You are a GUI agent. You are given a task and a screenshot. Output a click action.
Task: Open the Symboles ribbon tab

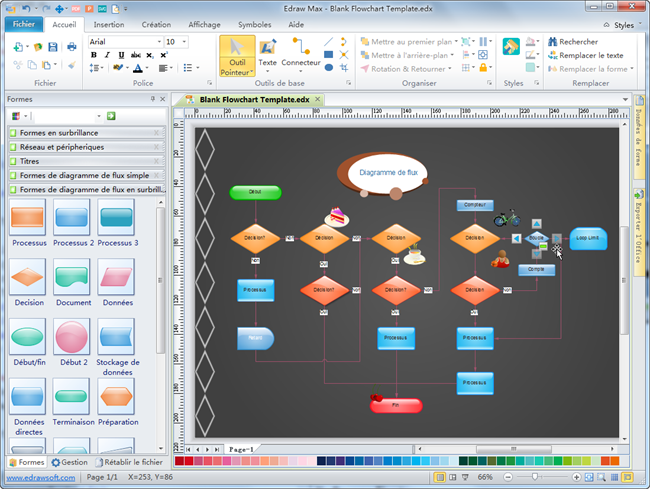[x=254, y=24]
